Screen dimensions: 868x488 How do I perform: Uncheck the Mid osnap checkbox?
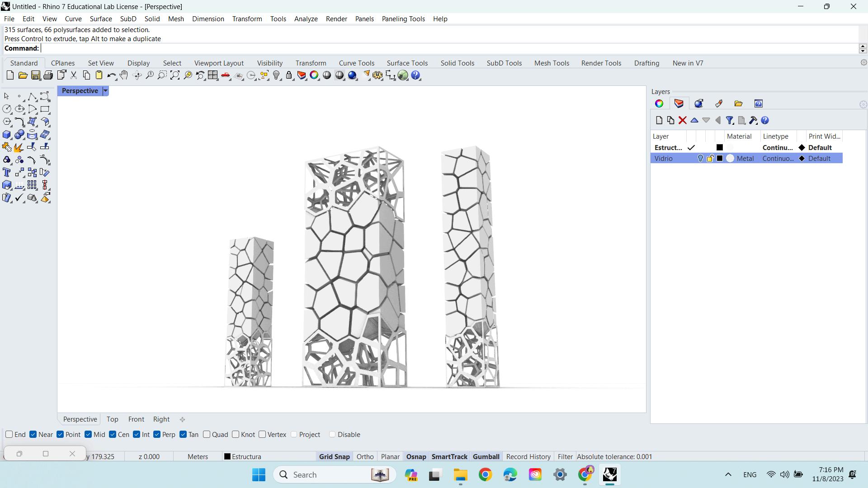tap(88, 434)
